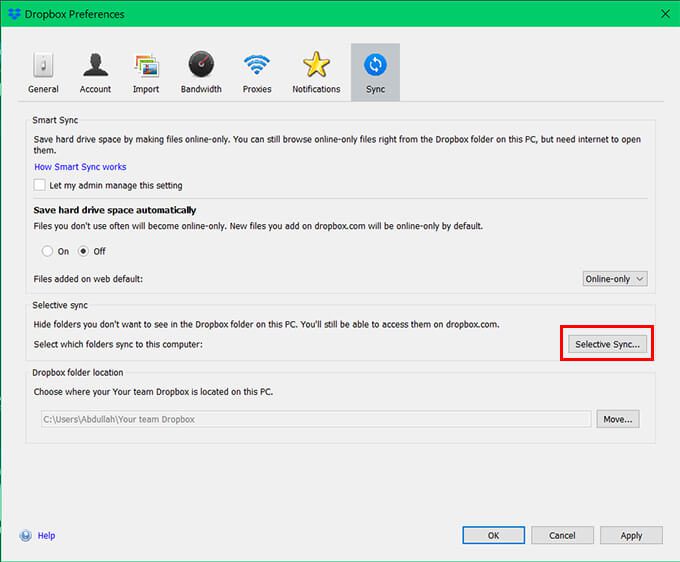Switch to the Import tab
The height and width of the screenshot is (562, 680).
coord(146,72)
